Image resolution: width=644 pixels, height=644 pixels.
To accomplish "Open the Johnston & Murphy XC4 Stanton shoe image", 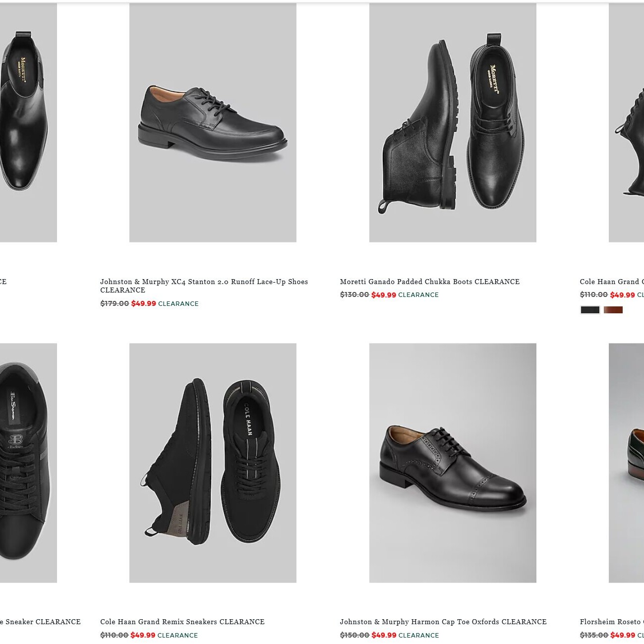I will (213, 122).
